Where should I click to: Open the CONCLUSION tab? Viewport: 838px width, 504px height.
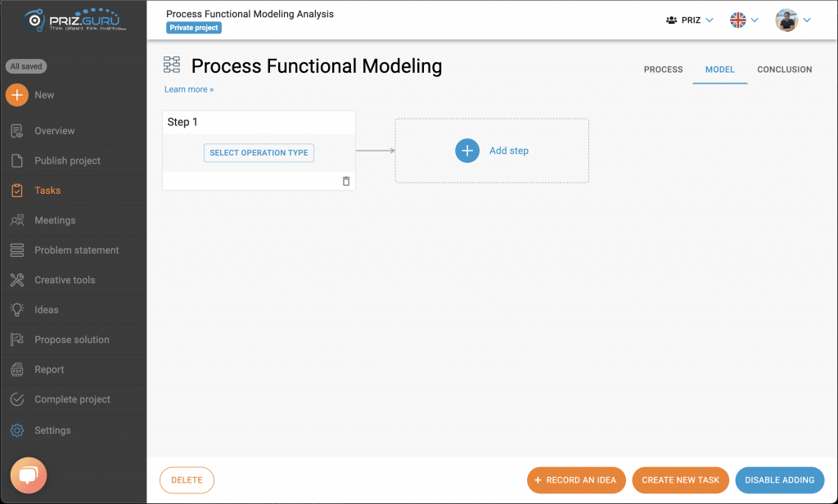[784, 70]
